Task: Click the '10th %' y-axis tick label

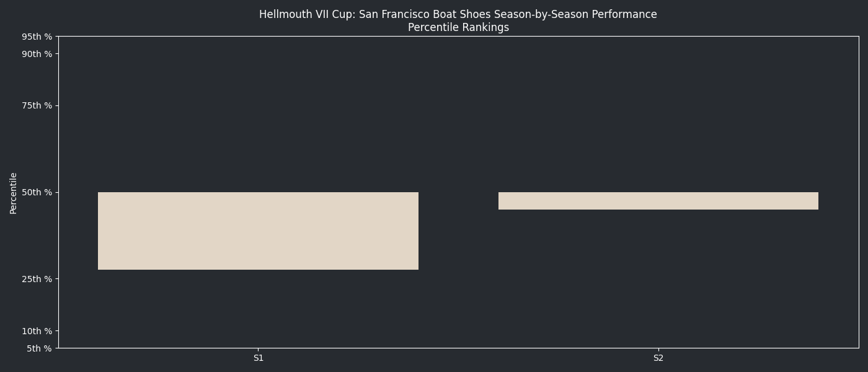Action: (37, 331)
